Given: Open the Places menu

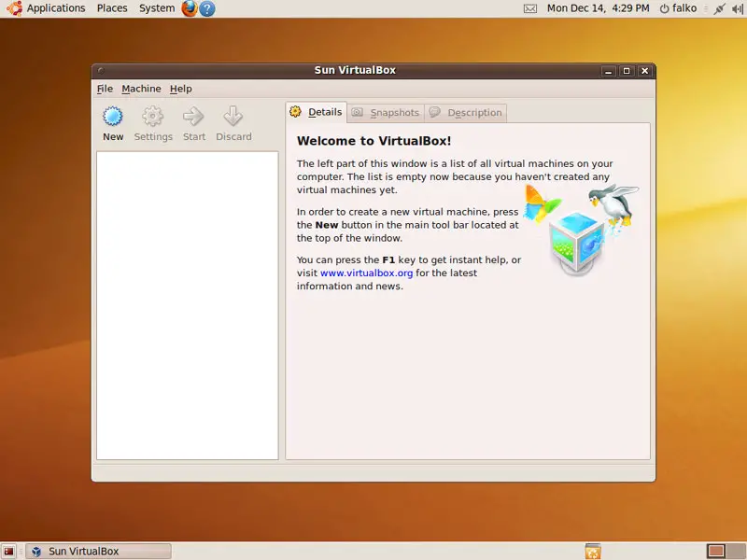Looking at the screenshot, I should coord(112,8).
